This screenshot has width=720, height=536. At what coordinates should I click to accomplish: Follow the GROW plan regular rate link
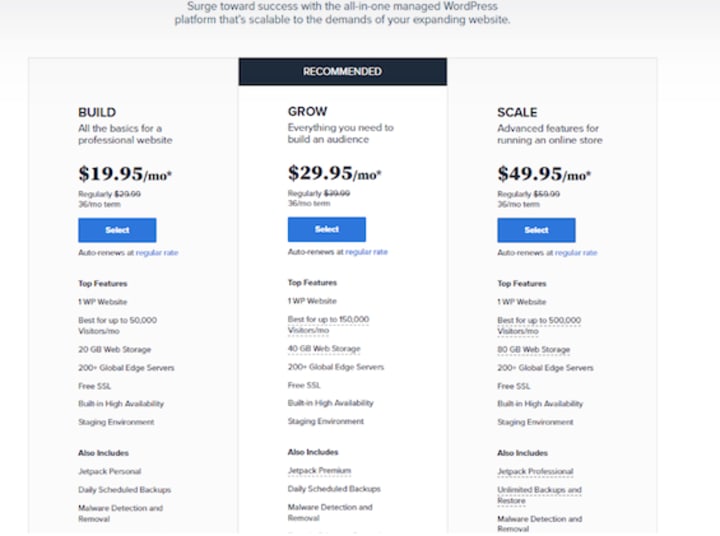(367, 252)
